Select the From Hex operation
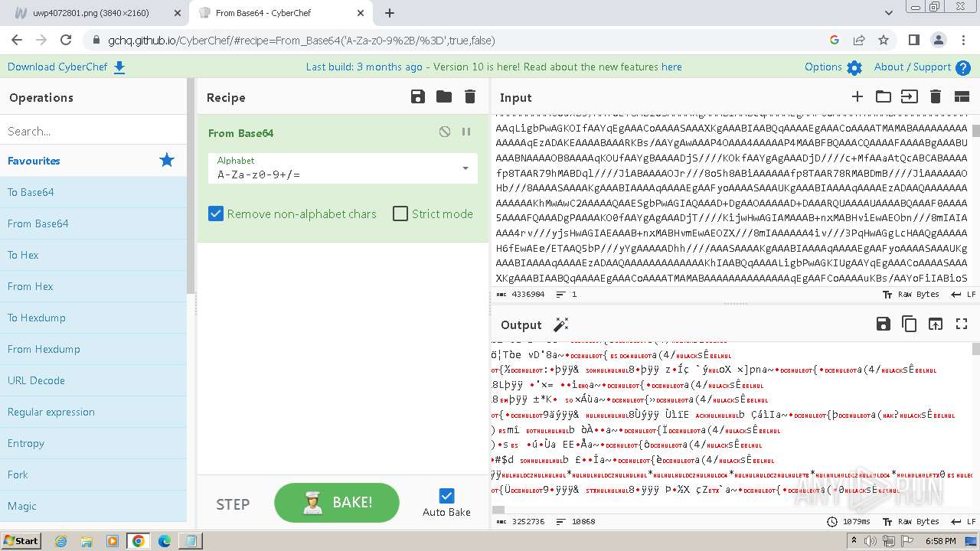 [93, 286]
